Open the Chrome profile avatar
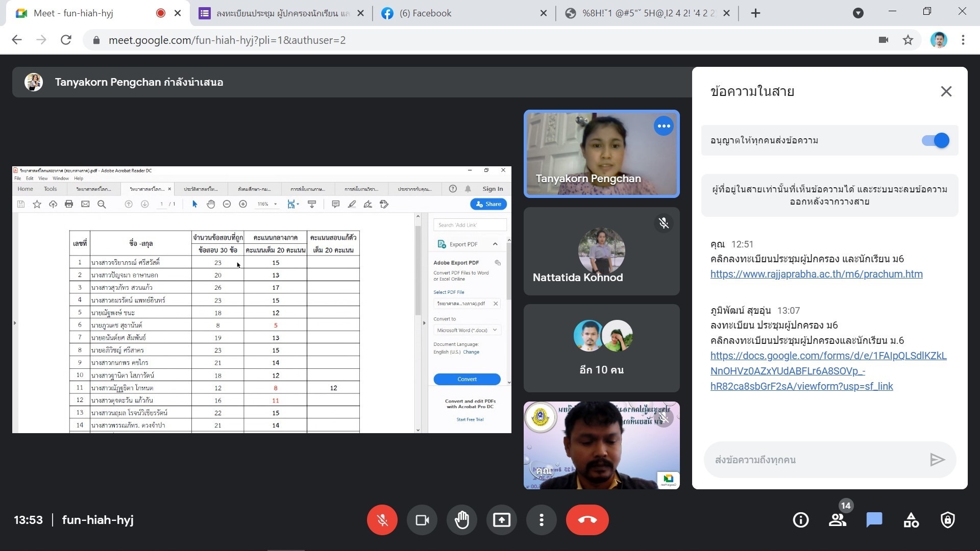Screen dimensions: 980x551 click(939, 40)
